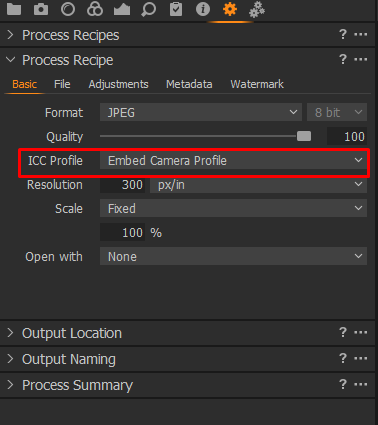378x425 pixels.
Task: Open the Library folder tool tab
Action: click(x=14, y=9)
